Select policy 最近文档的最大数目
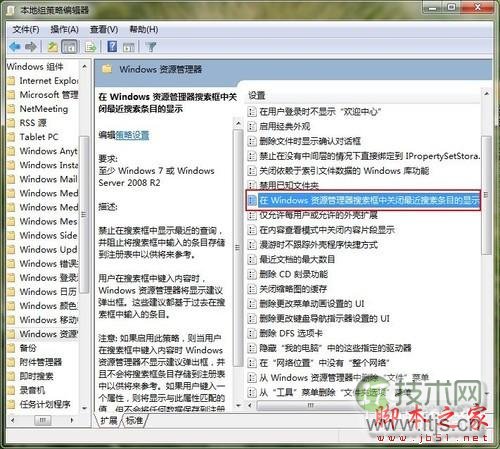 (292, 259)
